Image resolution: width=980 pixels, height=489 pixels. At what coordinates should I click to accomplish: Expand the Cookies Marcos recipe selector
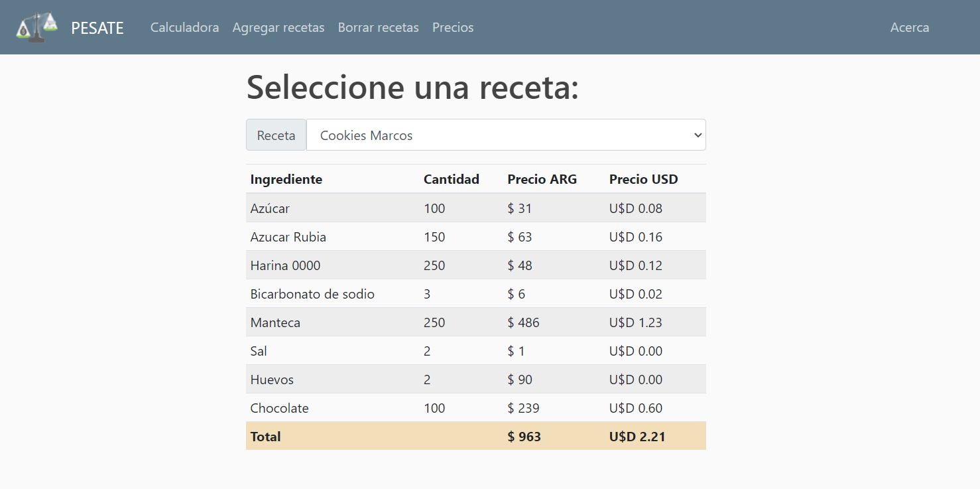(x=506, y=135)
